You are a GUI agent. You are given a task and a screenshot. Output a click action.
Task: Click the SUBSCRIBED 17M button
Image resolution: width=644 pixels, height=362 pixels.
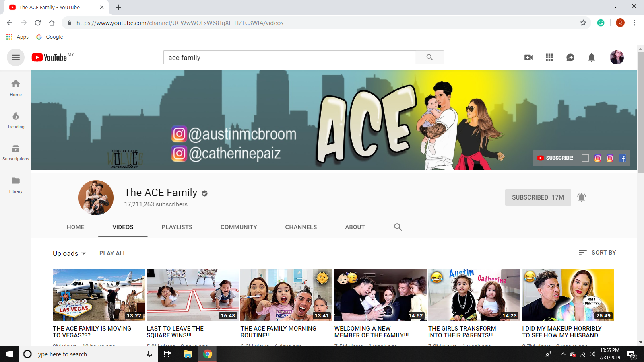538,197
